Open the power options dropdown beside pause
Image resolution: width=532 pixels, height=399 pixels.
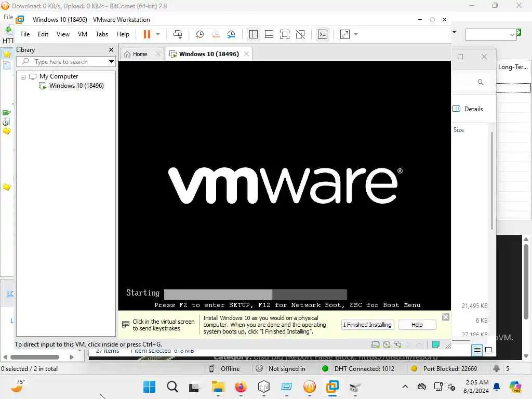point(158,34)
